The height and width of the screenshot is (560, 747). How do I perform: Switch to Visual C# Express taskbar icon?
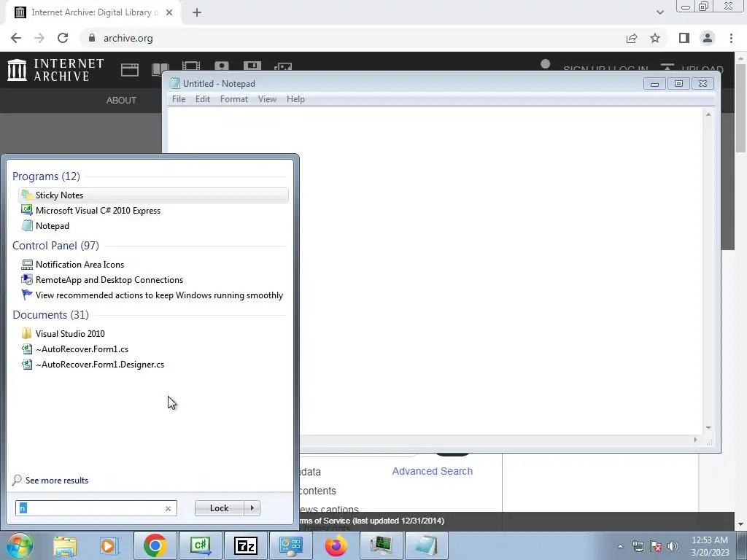pos(200,545)
